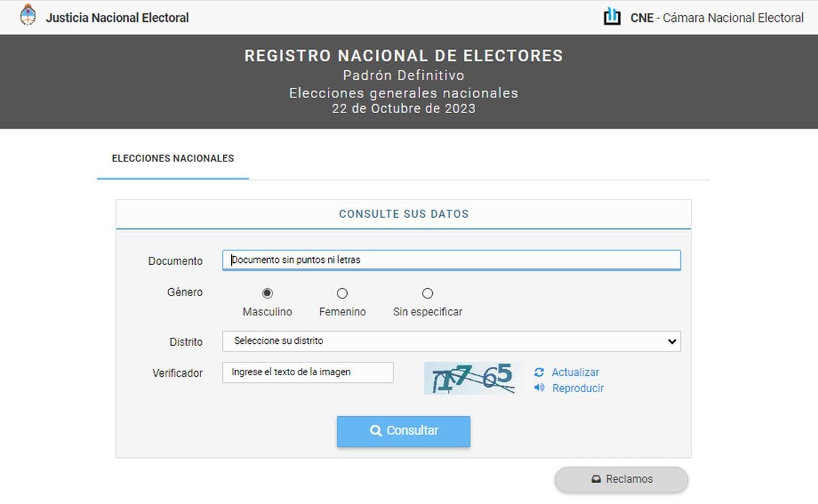Click the Reproducir link

(x=578, y=388)
